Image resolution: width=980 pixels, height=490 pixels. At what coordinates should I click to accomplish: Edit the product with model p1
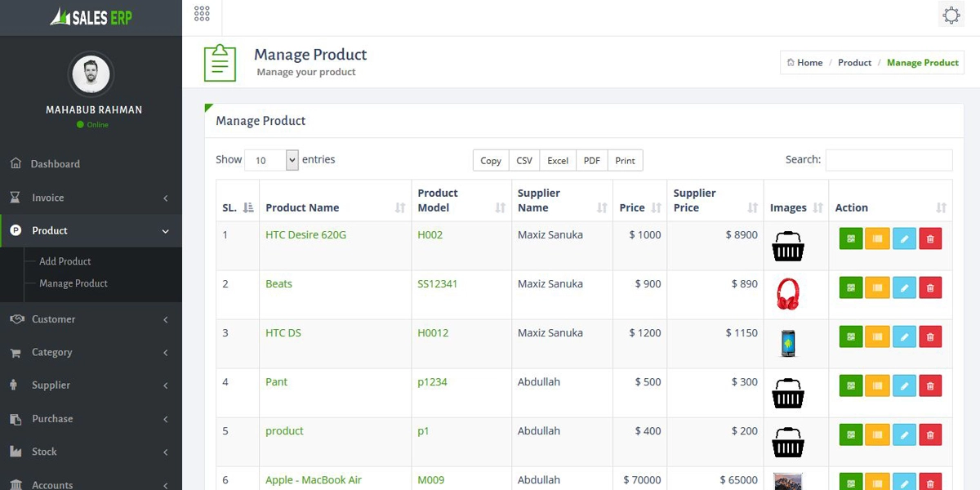[x=904, y=434]
